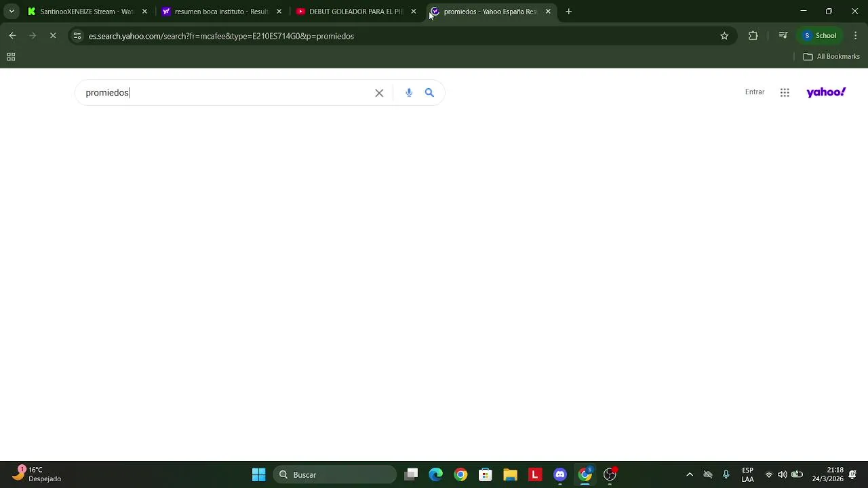Open volume control in tray

click(x=783, y=474)
